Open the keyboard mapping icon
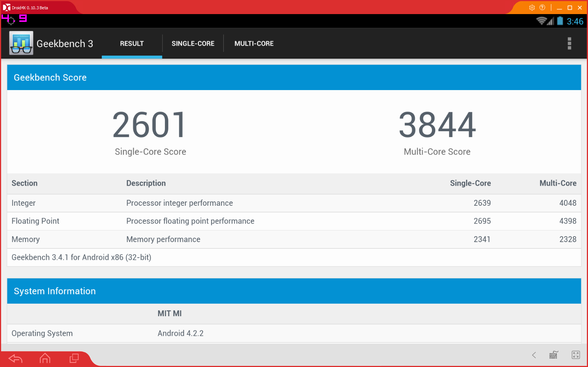The image size is (588, 367). [x=554, y=355]
